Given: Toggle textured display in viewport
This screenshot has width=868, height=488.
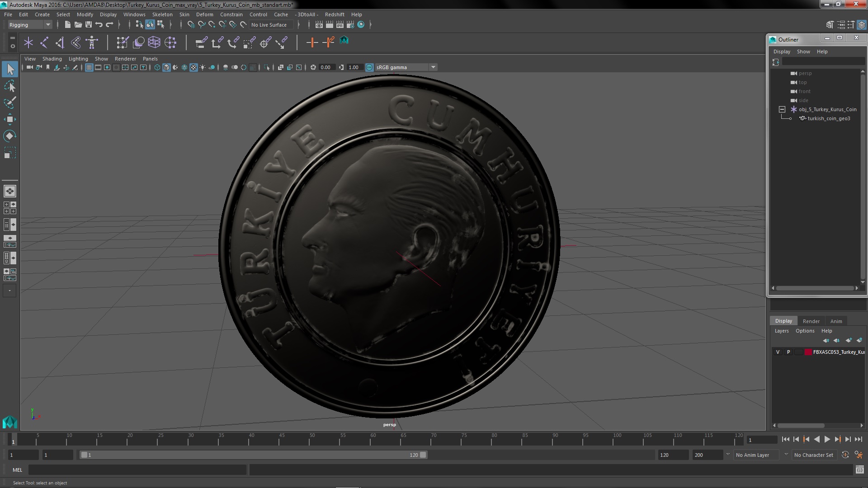Looking at the screenshot, I should coord(193,67).
